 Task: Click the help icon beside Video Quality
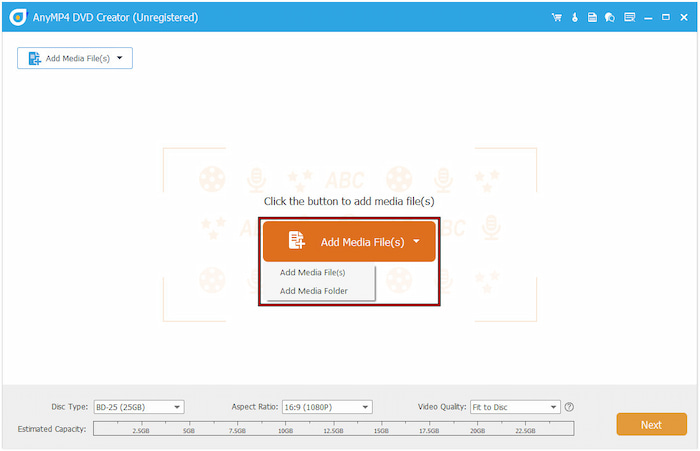point(569,407)
